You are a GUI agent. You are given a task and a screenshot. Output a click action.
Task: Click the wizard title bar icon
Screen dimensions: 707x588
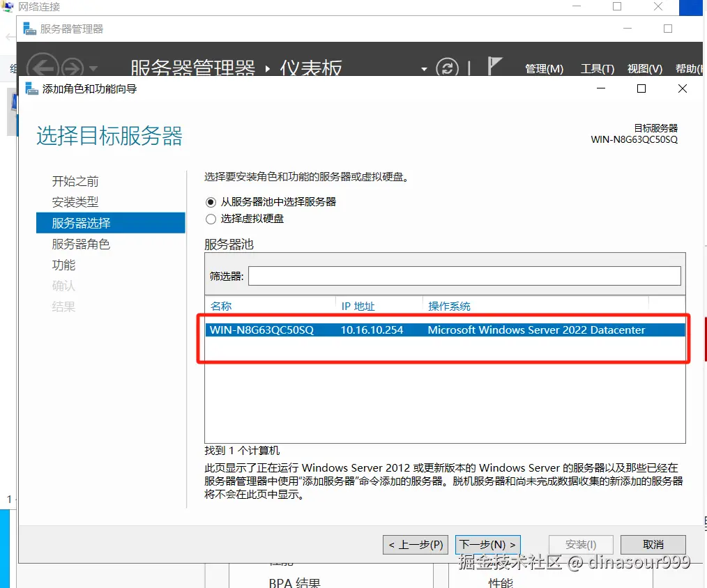31,88
